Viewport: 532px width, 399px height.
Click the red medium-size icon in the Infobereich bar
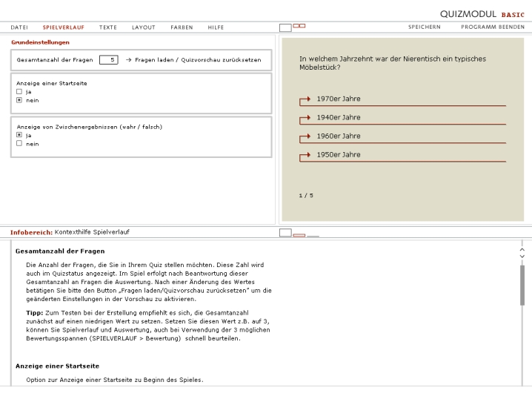click(299, 234)
